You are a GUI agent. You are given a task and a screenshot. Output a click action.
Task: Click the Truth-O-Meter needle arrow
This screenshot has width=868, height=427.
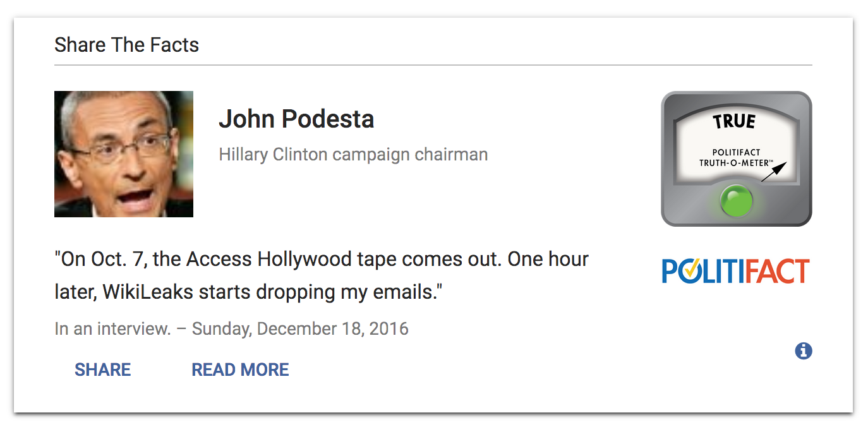[774, 172]
